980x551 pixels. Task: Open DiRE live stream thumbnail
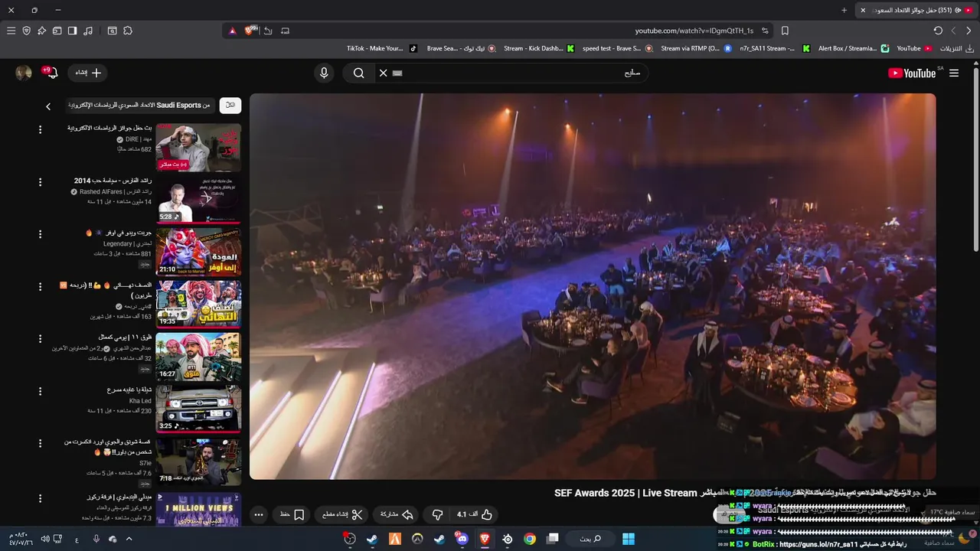198,148
